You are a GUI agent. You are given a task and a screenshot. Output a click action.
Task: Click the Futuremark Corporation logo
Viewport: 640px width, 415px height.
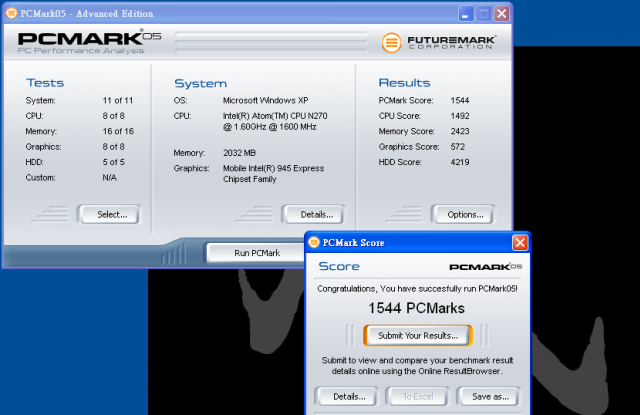439,42
